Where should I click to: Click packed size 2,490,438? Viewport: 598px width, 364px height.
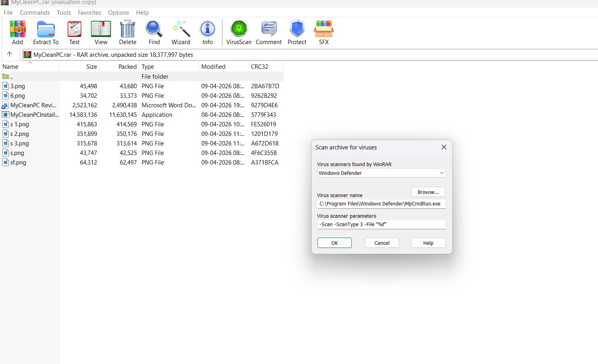tap(125, 105)
